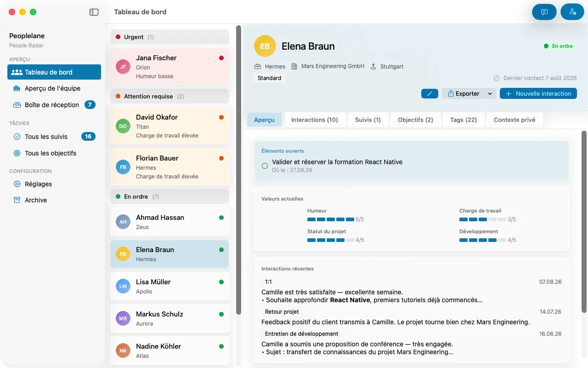This screenshot has width=588, height=368.
Task: Open Boîte de réception in sidebar
Action: coord(54,105)
